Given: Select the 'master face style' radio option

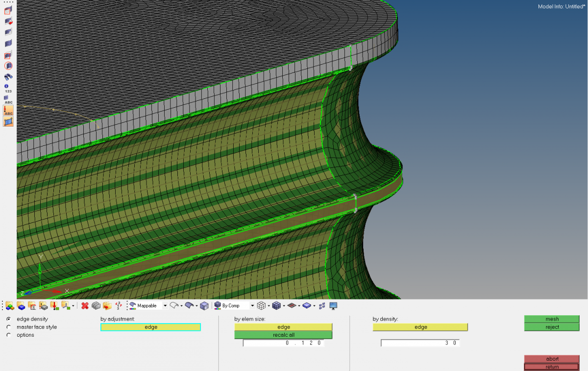Looking at the screenshot, I should [x=9, y=327].
